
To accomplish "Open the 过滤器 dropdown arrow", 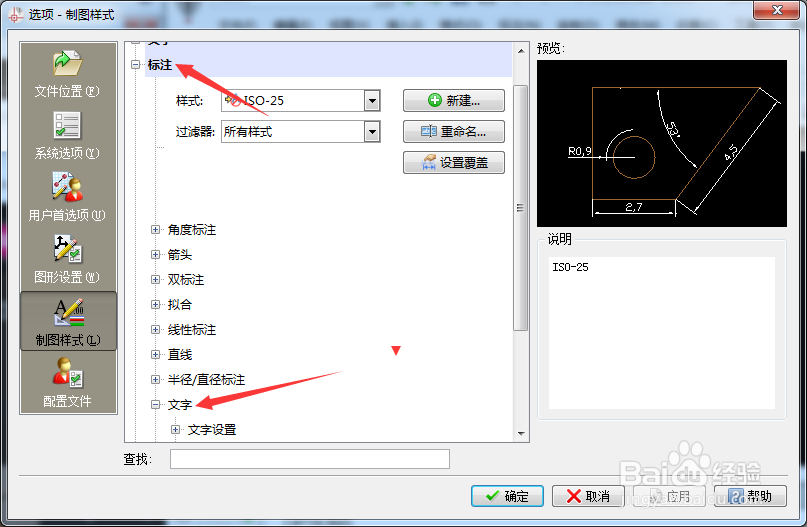I will [x=372, y=132].
